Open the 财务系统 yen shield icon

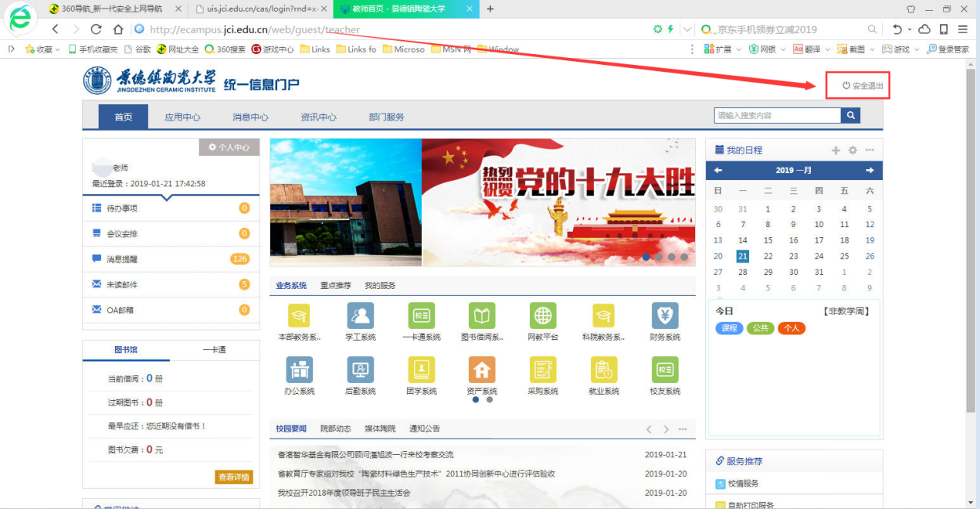(665, 315)
